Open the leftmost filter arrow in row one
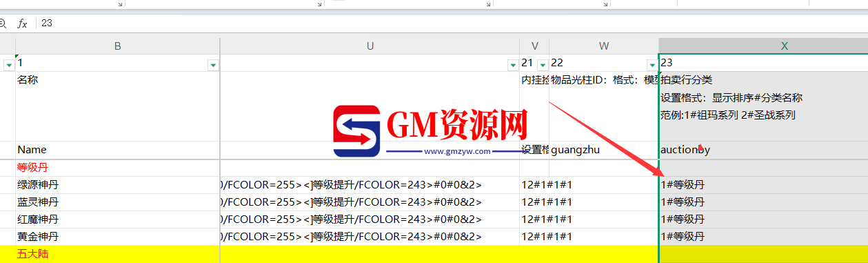The image size is (868, 263). (9, 65)
